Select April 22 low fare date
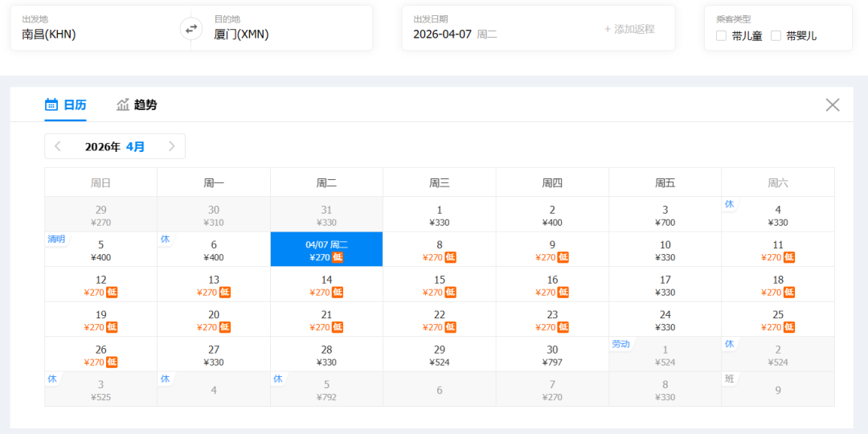Viewport: 868px width, 434px height. [440, 319]
